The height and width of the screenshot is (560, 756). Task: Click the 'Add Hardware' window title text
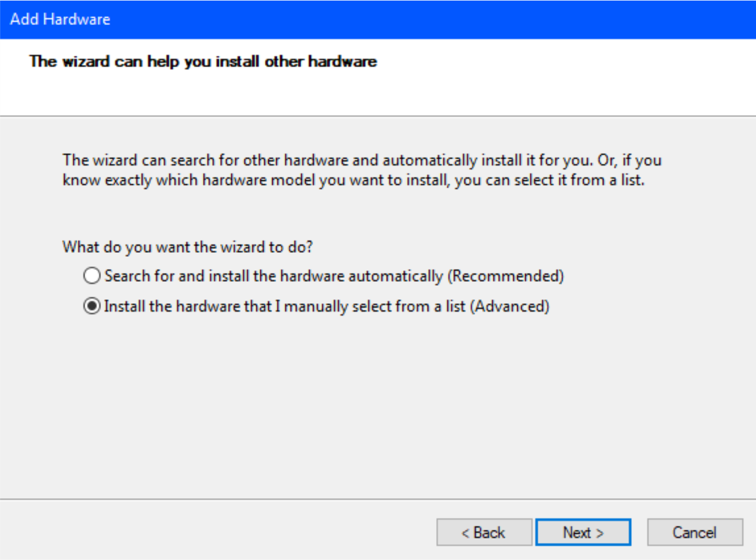[60, 19]
